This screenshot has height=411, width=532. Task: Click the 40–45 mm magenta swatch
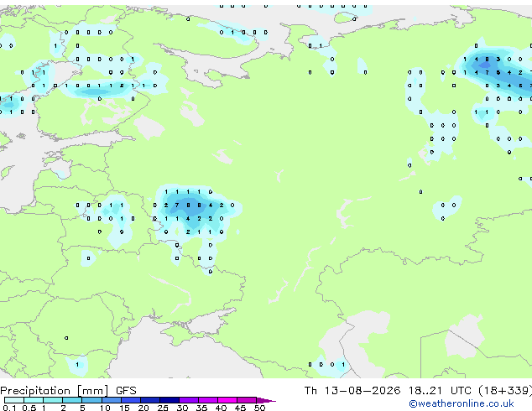(227, 400)
